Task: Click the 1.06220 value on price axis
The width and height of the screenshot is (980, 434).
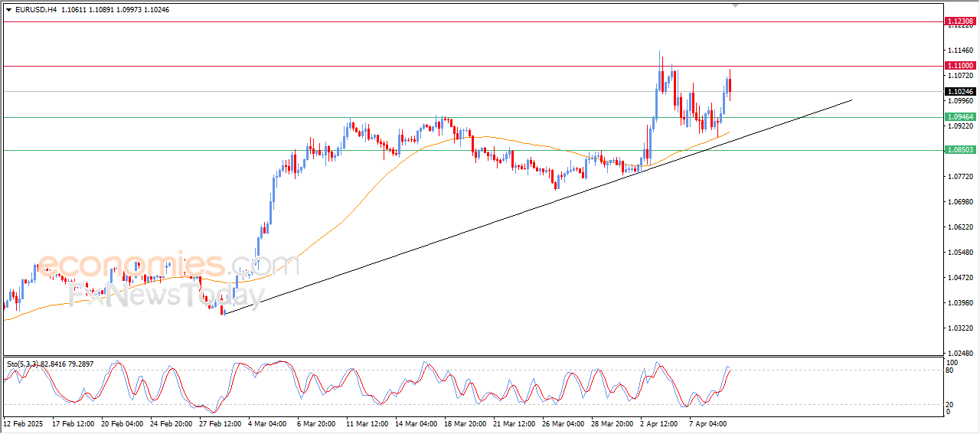Action: 960,227
